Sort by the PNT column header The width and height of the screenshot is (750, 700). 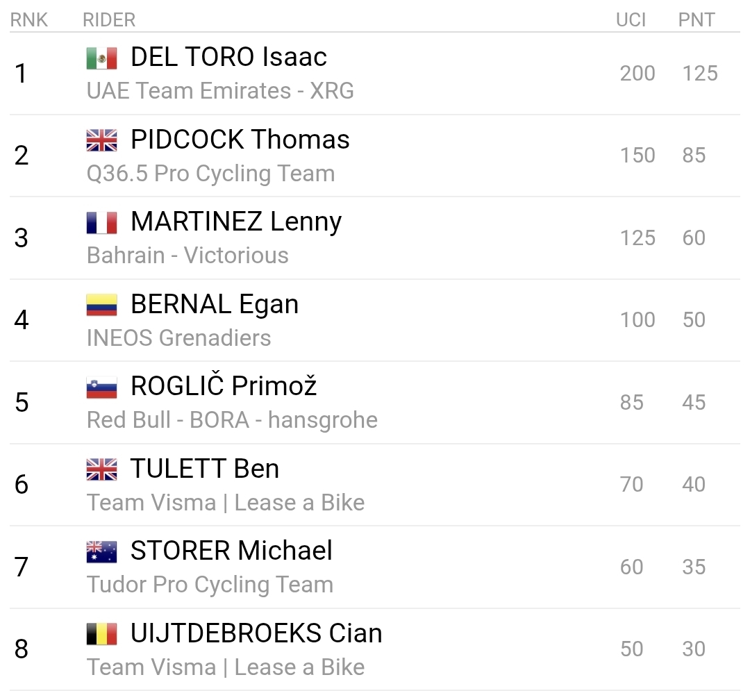(696, 20)
